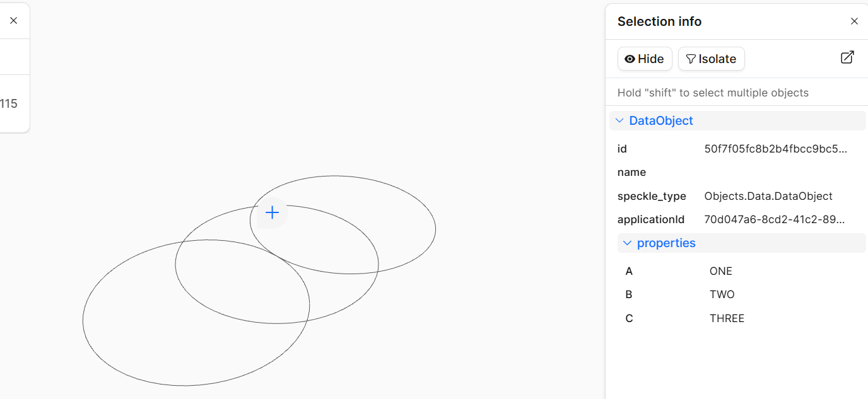Screen dimensions: 868x399
Task: Click the blue plus marker on canvas
Action: (272, 212)
